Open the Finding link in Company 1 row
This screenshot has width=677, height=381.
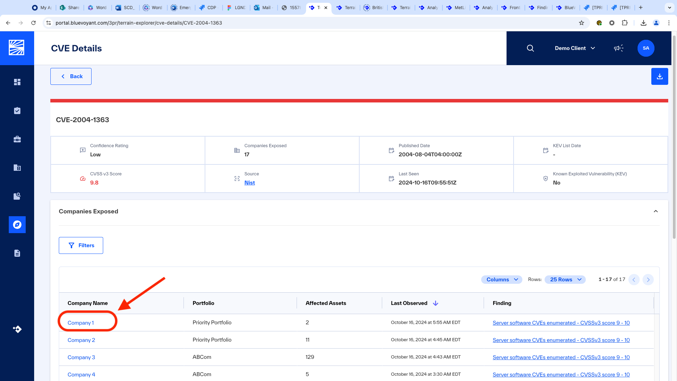(x=561, y=323)
